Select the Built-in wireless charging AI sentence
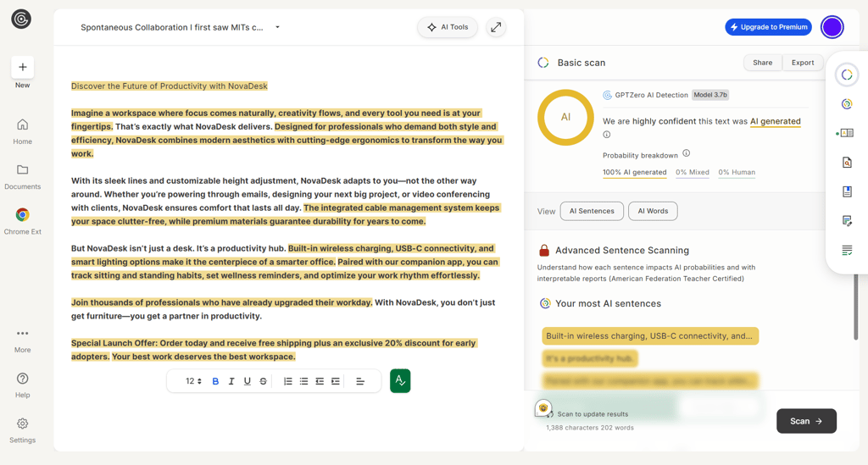The width and height of the screenshot is (868, 465). click(x=650, y=336)
